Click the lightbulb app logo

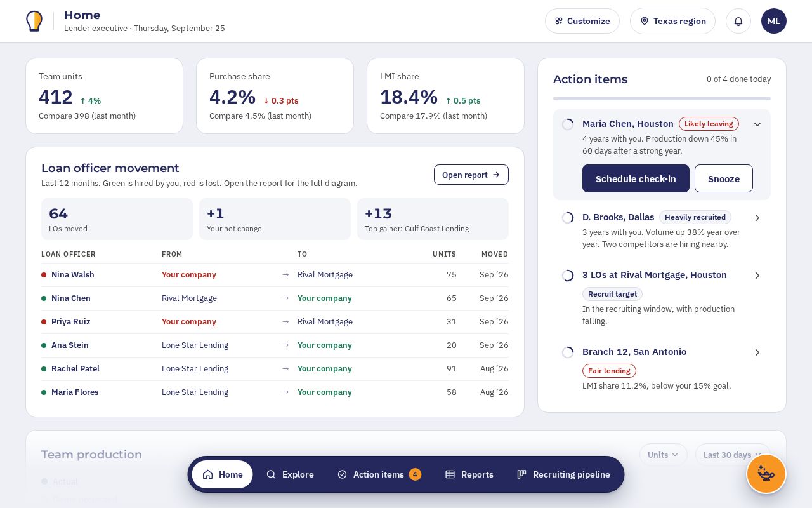34,21
